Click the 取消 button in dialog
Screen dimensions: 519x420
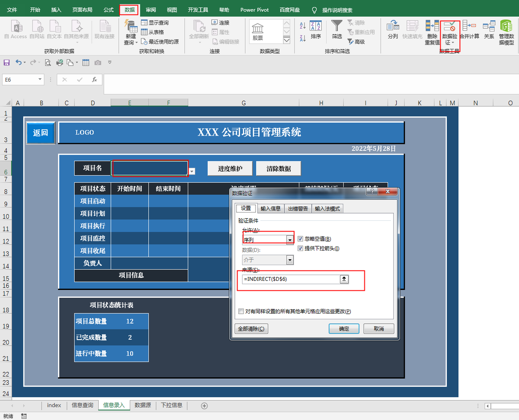(x=378, y=328)
